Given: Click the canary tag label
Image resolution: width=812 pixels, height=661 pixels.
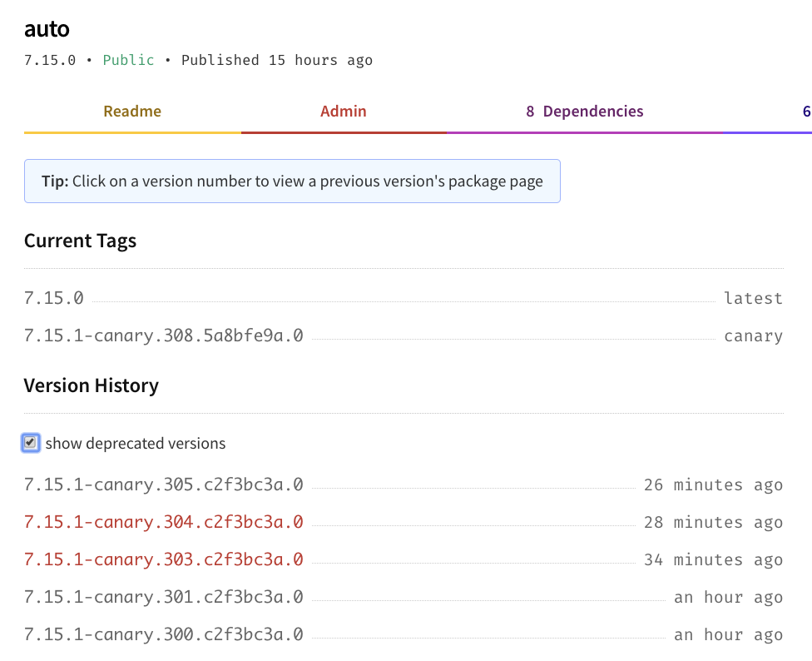Looking at the screenshot, I should click(754, 335).
